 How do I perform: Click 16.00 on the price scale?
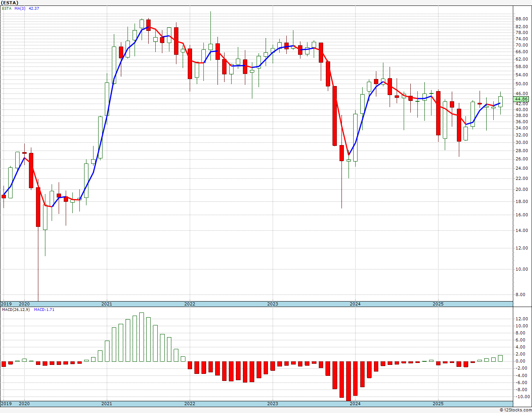coord(522,215)
